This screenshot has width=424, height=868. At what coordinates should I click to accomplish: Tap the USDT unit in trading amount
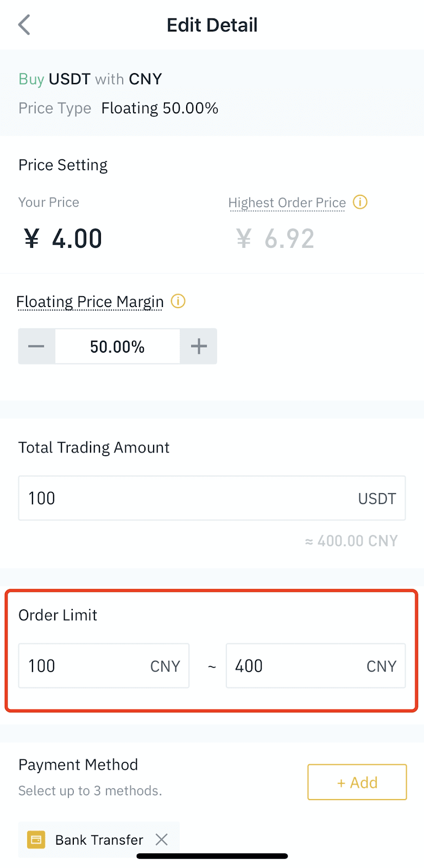click(x=377, y=499)
